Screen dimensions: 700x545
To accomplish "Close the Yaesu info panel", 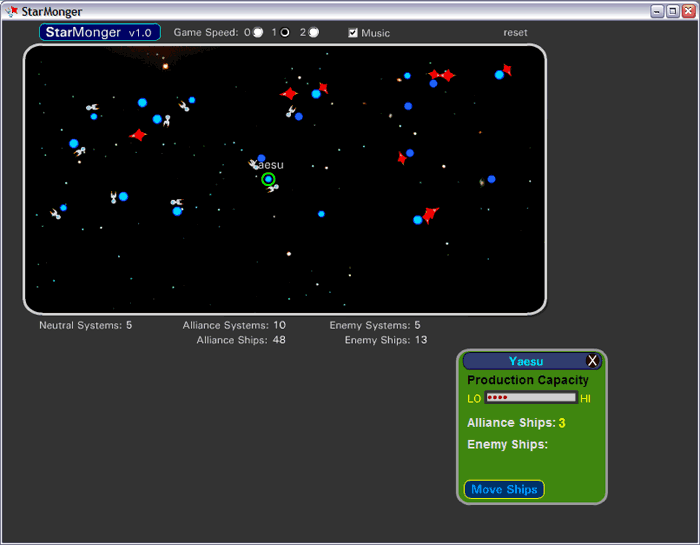I will (x=593, y=361).
